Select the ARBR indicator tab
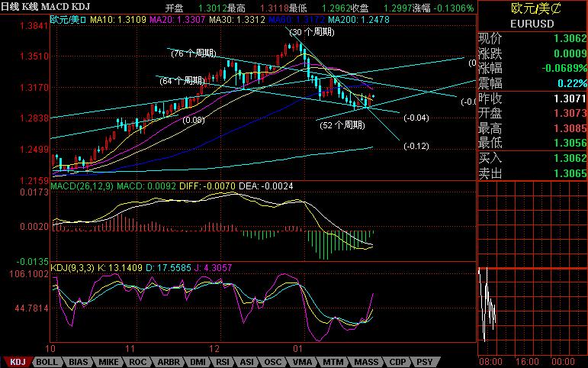The width and height of the screenshot is (588, 368). 169,362
